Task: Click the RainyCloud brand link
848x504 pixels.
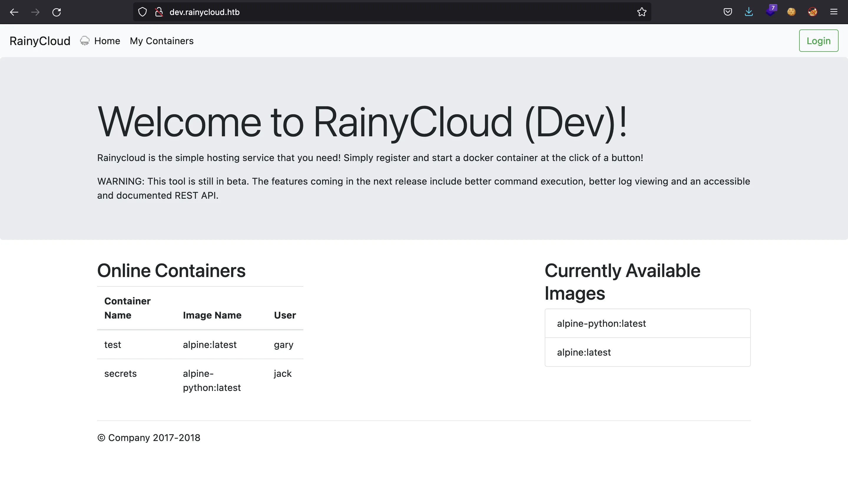Action: [x=40, y=41]
